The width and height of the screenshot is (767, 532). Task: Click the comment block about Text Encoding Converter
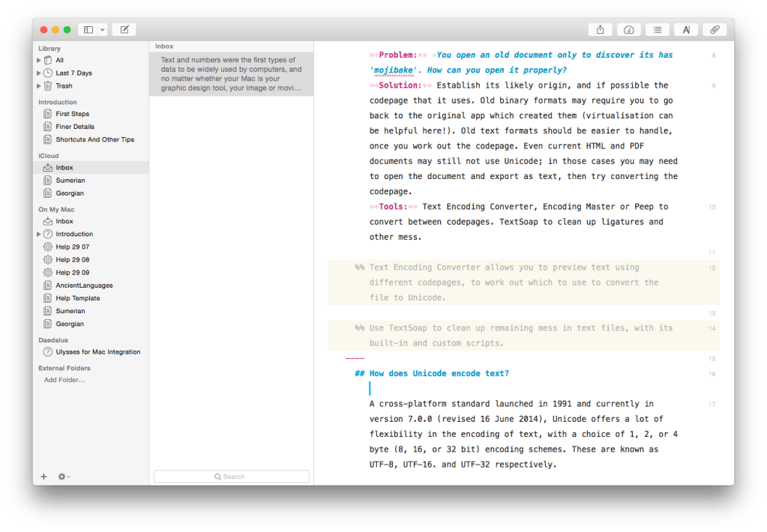523,282
